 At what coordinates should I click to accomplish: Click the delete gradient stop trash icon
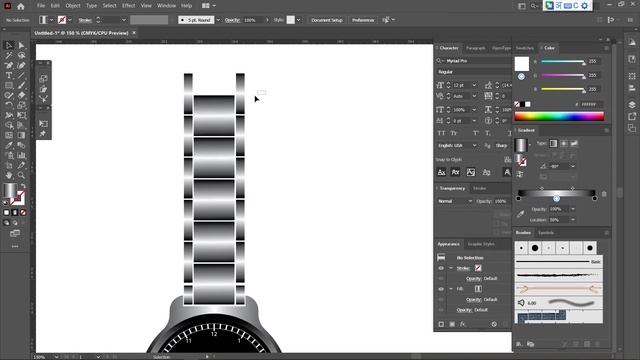[604, 194]
